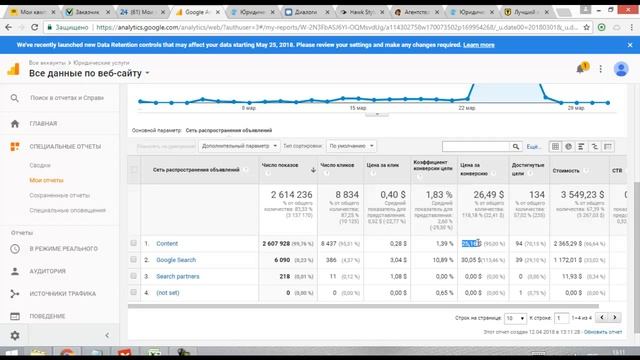The image size is (640, 360).
Task: Click Еще advanced filter link
Action: click(533, 147)
